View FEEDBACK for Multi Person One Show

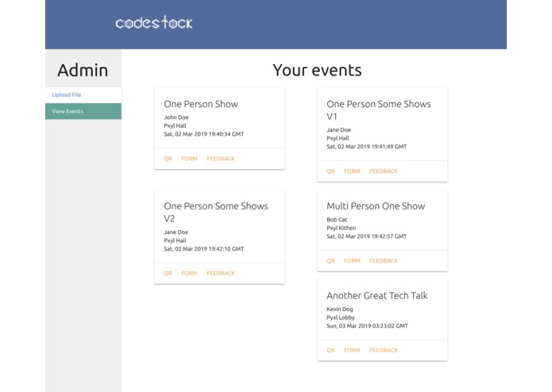point(384,260)
